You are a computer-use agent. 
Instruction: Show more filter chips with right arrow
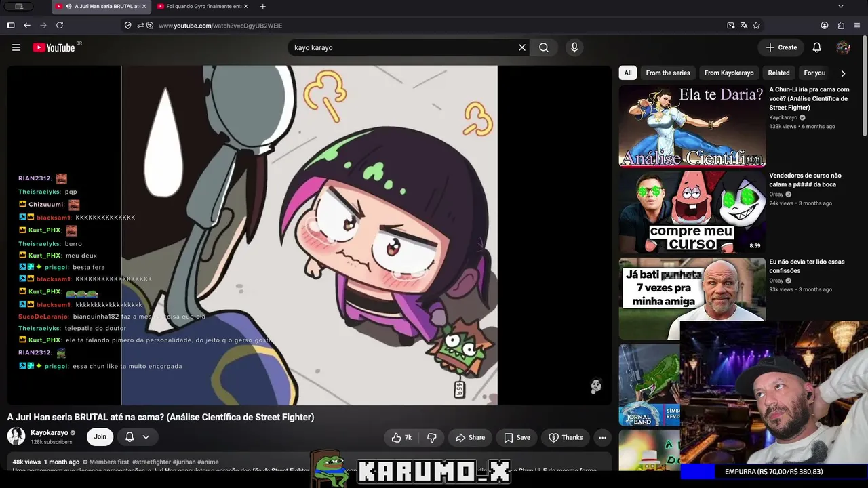tap(843, 73)
